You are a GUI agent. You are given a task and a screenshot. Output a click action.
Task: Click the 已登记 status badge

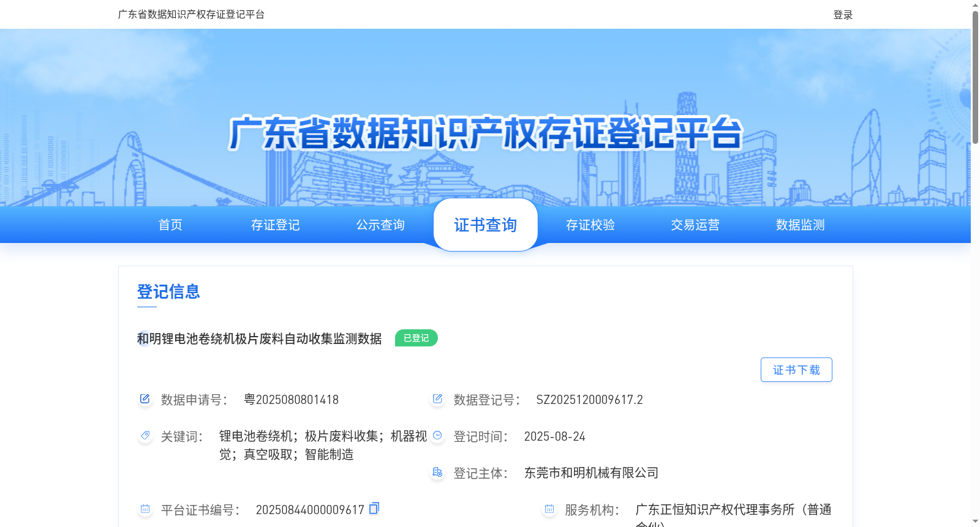[417, 338]
